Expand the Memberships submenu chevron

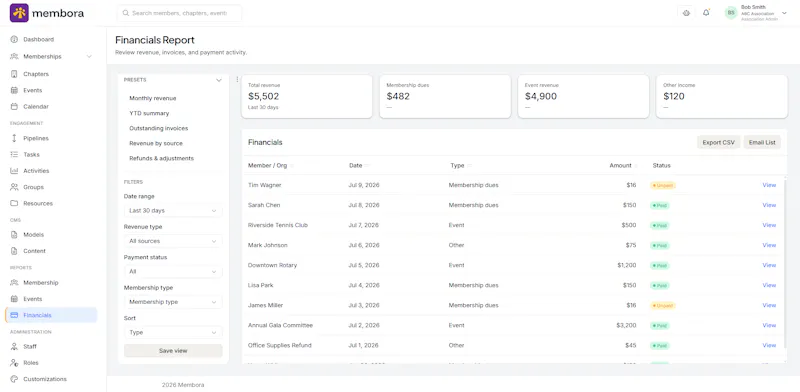(x=89, y=57)
